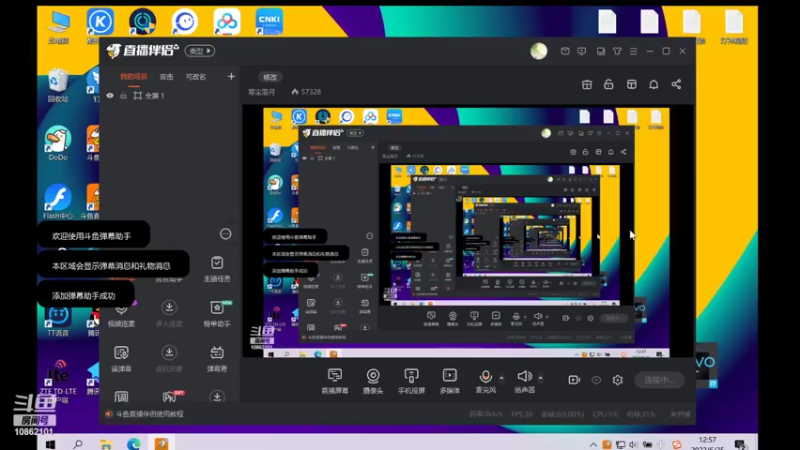Expand the three-dot more tools button
800x450 pixels.
(226, 234)
